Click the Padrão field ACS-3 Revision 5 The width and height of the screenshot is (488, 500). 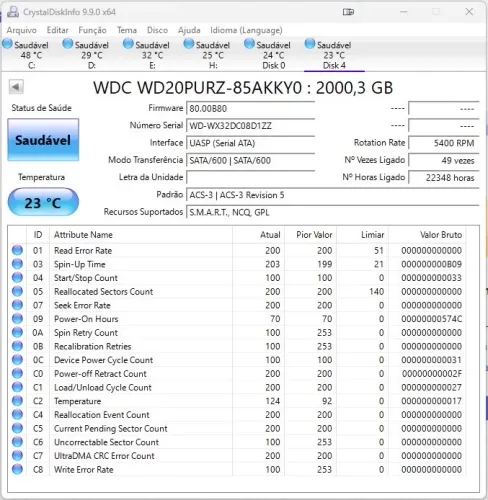[333, 195]
